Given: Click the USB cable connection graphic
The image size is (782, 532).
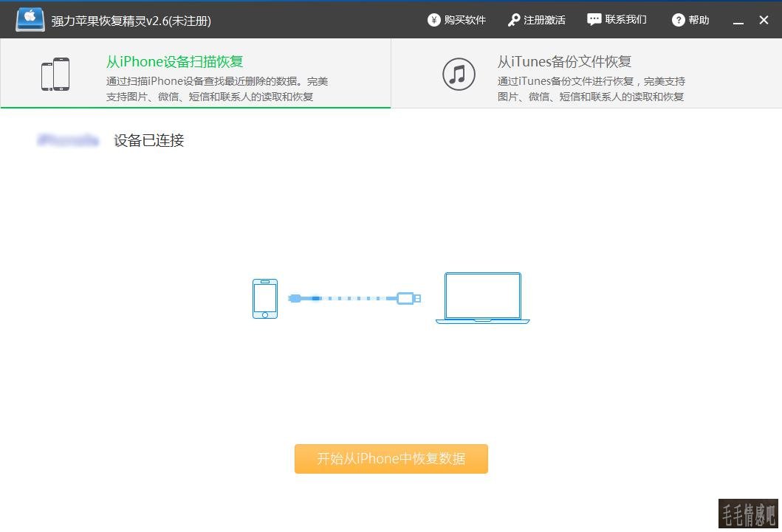Looking at the screenshot, I should pos(354,298).
